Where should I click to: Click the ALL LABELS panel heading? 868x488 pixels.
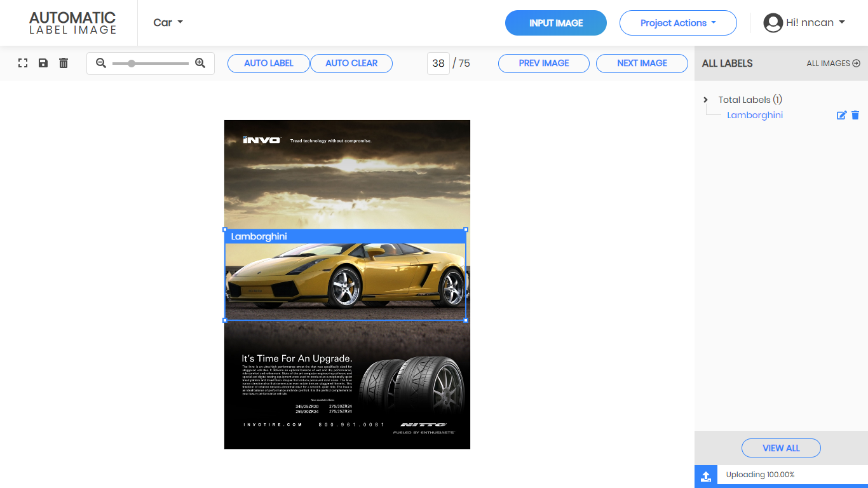[x=727, y=64]
